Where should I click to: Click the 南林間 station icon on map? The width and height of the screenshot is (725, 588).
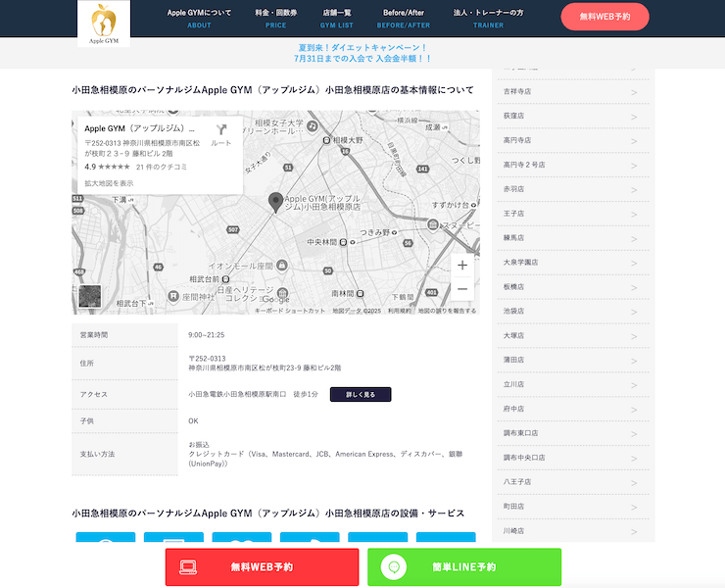[x=360, y=294]
